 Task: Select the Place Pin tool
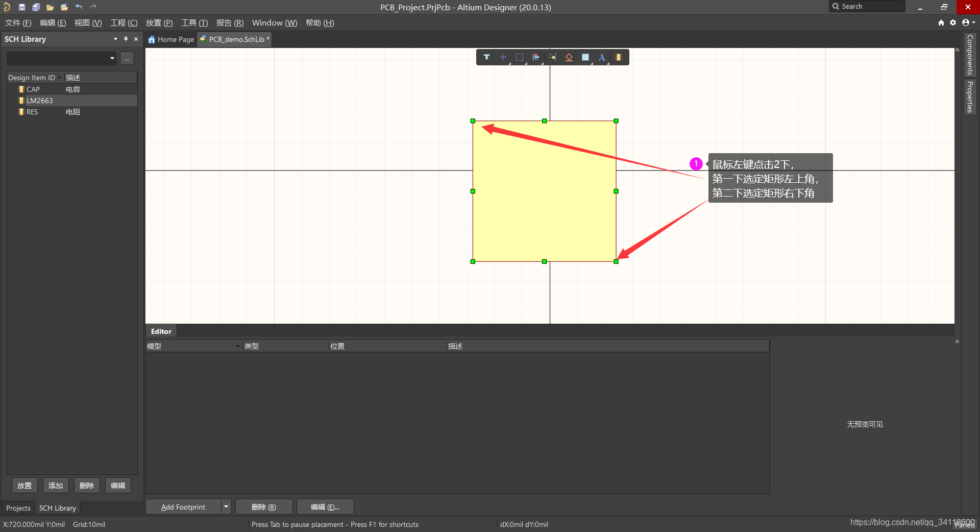point(553,57)
